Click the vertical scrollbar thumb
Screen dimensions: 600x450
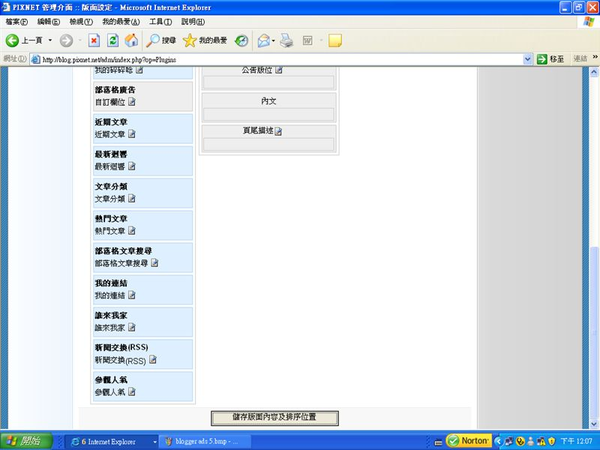[594, 332]
